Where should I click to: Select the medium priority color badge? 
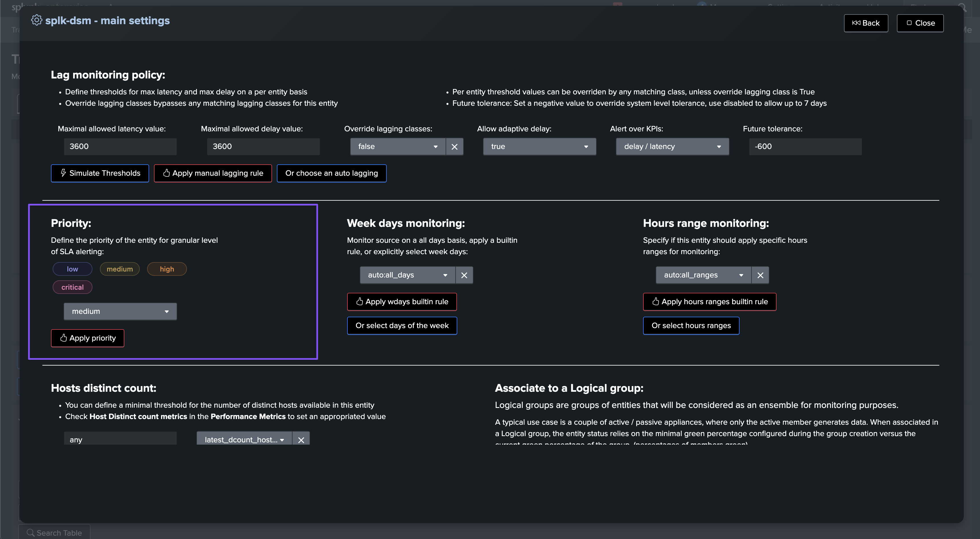tap(120, 269)
